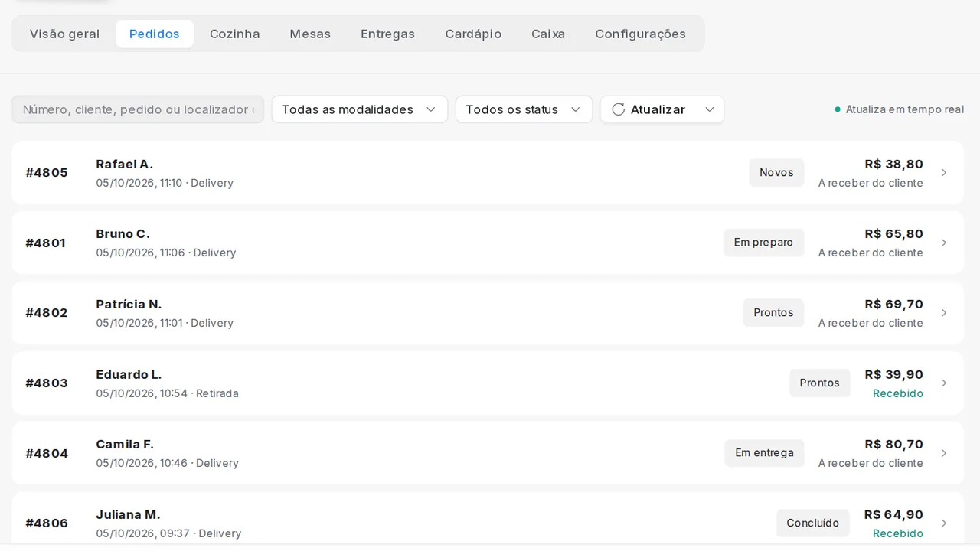Open order #4806 chevron arrow
The width and height of the screenshot is (980, 551).
click(x=944, y=523)
